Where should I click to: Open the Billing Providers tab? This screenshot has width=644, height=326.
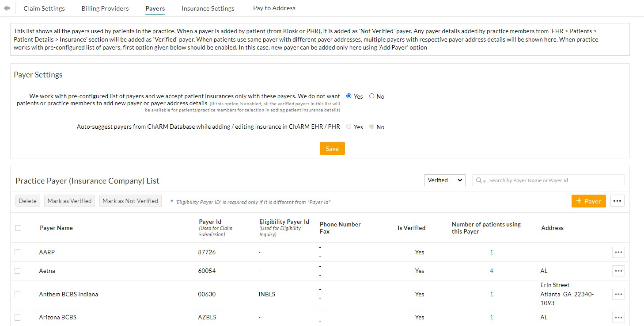click(x=105, y=8)
